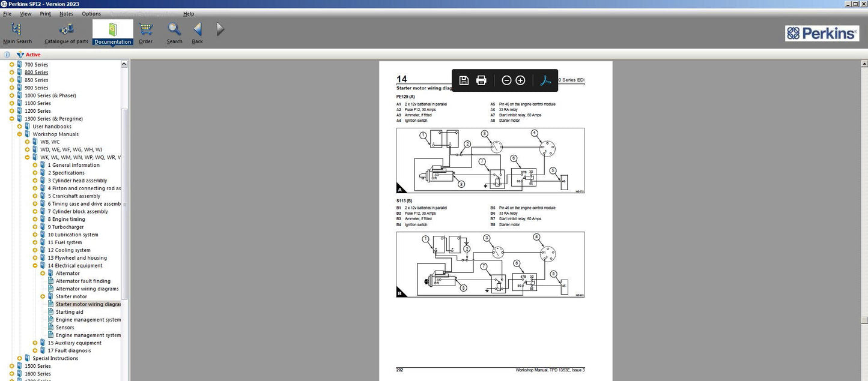The height and width of the screenshot is (381, 868).
Task: Save the PDF document
Action: 463,80
